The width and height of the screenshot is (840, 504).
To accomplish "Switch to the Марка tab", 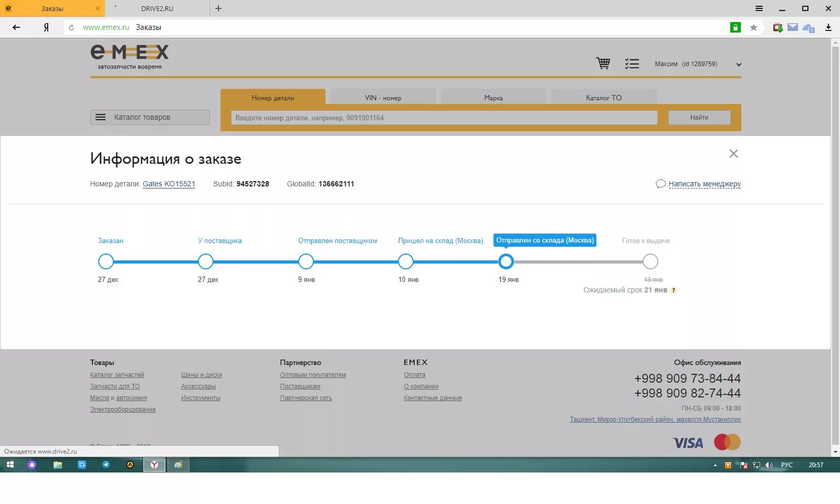I will [x=493, y=98].
